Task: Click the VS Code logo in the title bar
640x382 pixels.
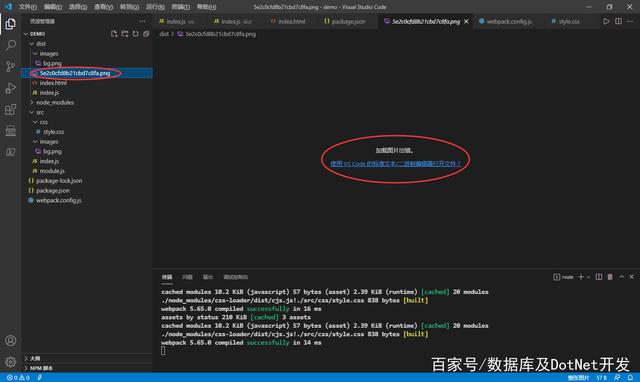Action: coord(8,7)
